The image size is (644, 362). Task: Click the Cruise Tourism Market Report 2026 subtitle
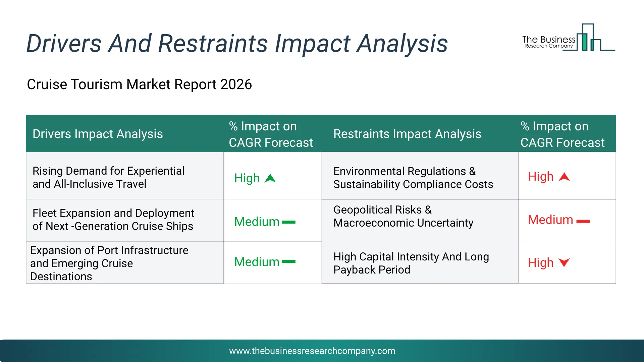click(x=139, y=84)
